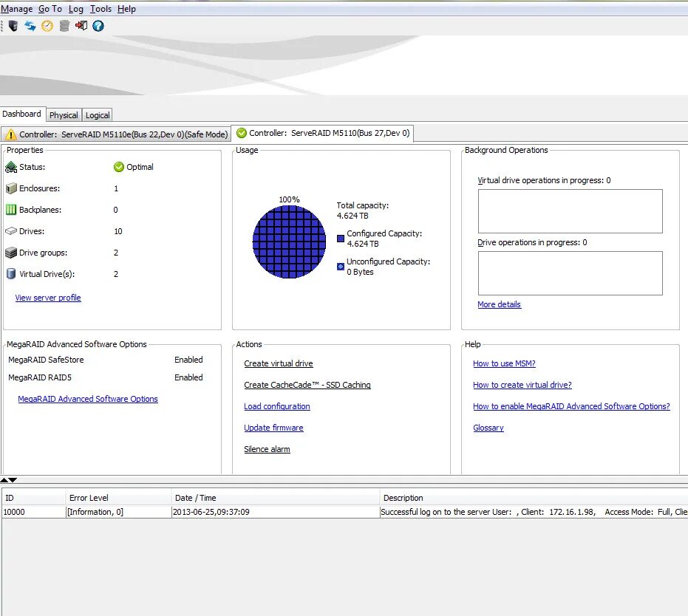Switch to the Logical tab
This screenshot has height=616, width=688.
(x=98, y=115)
